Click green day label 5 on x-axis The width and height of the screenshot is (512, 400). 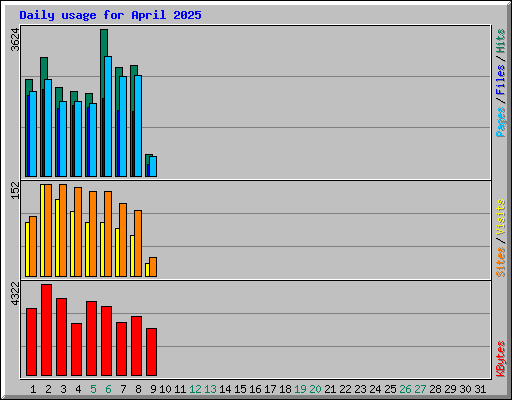coord(93,389)
